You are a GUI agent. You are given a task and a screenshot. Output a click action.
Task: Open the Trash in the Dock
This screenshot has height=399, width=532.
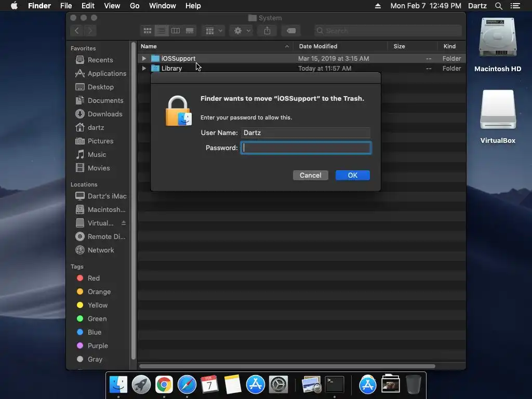coord(413,385)
